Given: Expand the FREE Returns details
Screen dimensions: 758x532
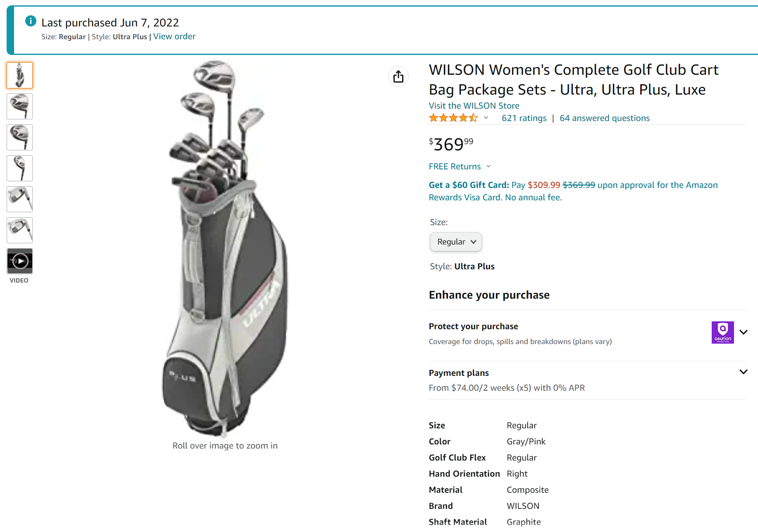Looking at the screenshot, I should tap(489, 166).
